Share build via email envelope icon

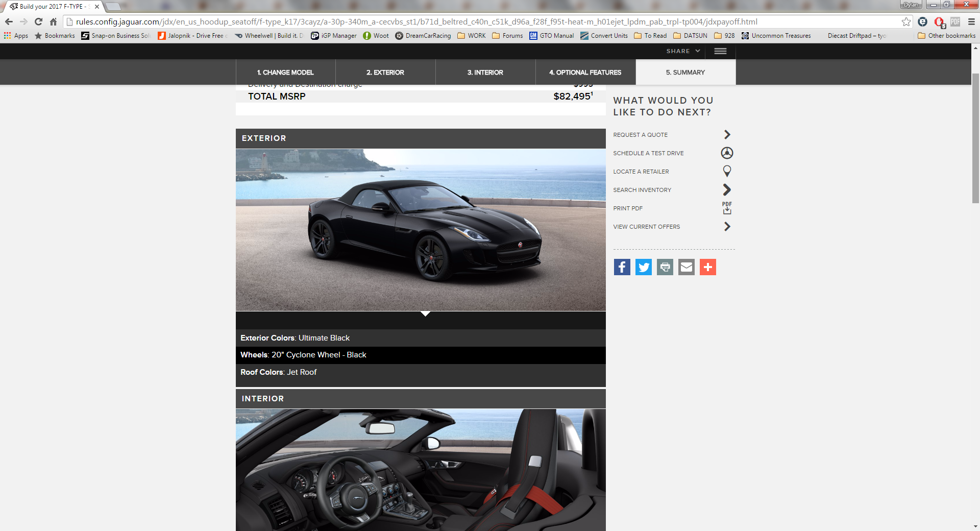coord(686,267)
